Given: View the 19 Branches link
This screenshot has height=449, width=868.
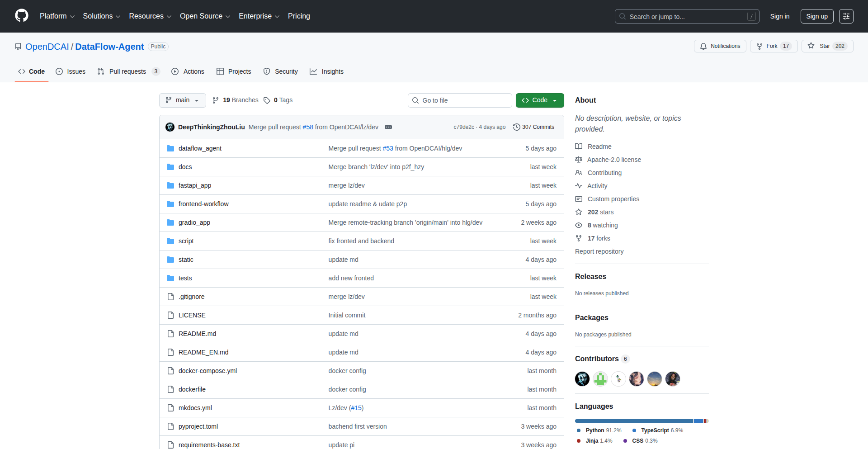Looking at the screenshot, I should 236,100.
